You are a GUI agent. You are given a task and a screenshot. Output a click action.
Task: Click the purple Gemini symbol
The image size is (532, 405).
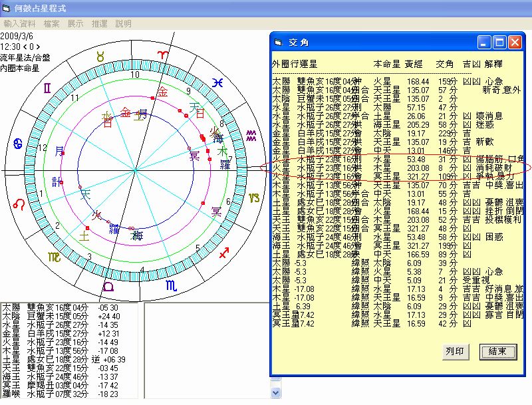(x=47, y=87)
